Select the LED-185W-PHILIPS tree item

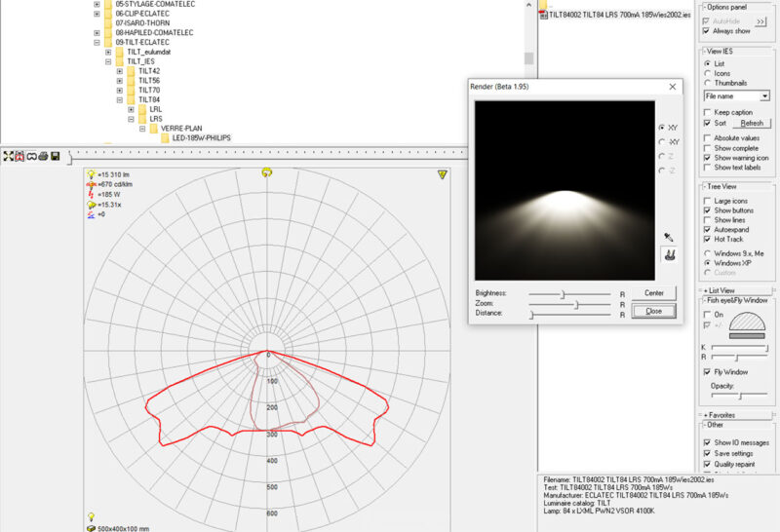click(x=201, y=138)
